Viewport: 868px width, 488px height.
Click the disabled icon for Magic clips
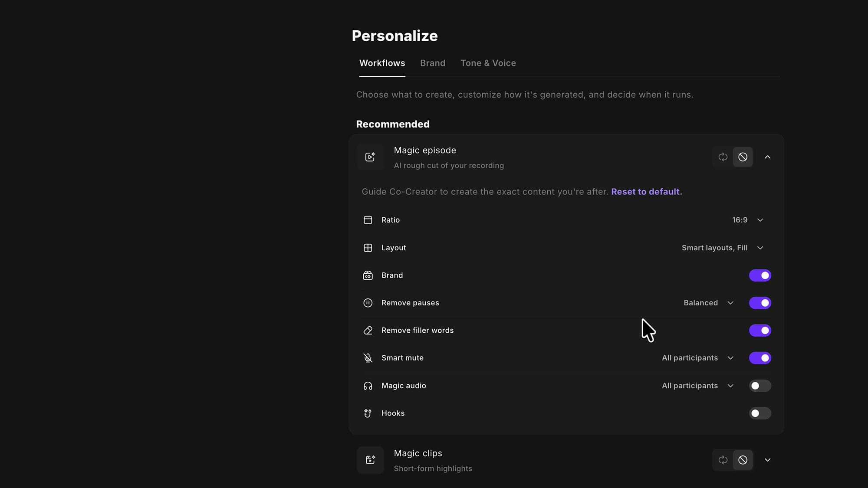(x=743, y=460)
